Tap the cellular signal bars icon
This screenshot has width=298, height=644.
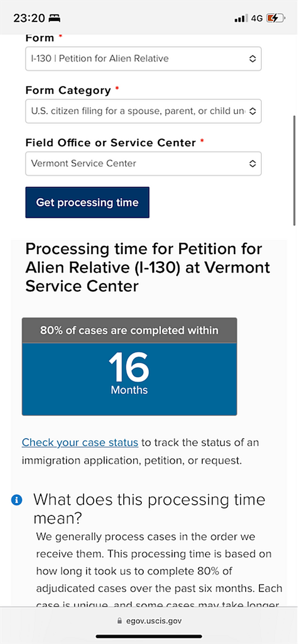(241, 19)
